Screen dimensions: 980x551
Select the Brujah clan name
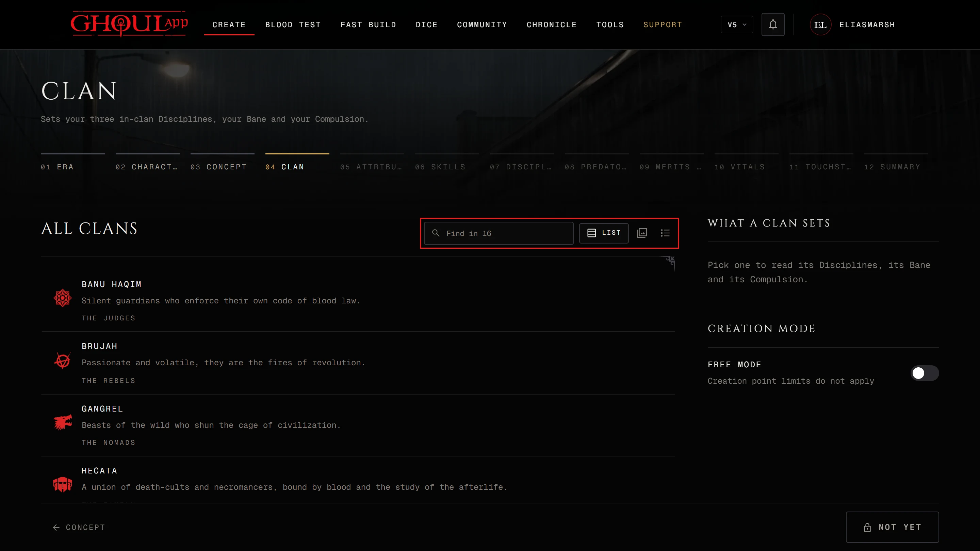tap(99, 347)
